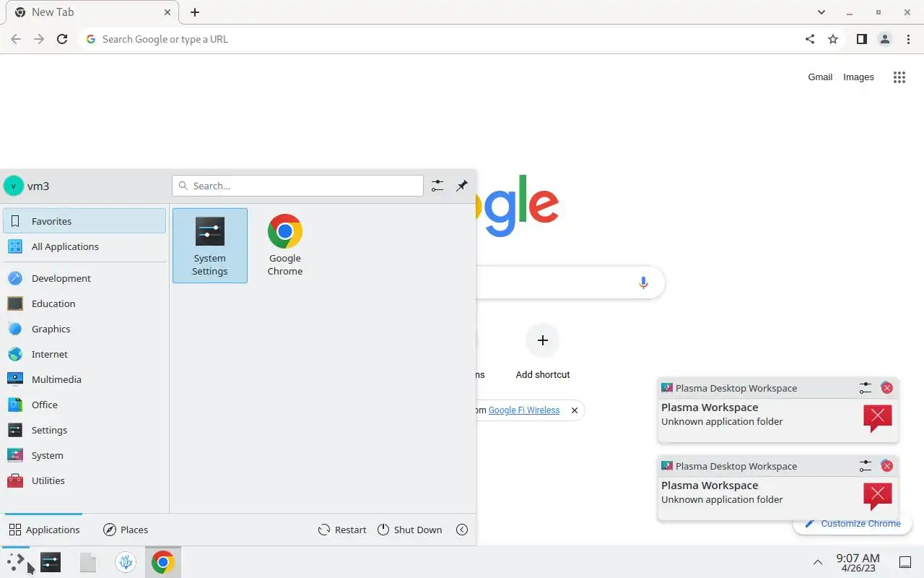This screenshot has height=578, width=924.
Task: Close the New Tab tab
Action: [x=167, y=12]
